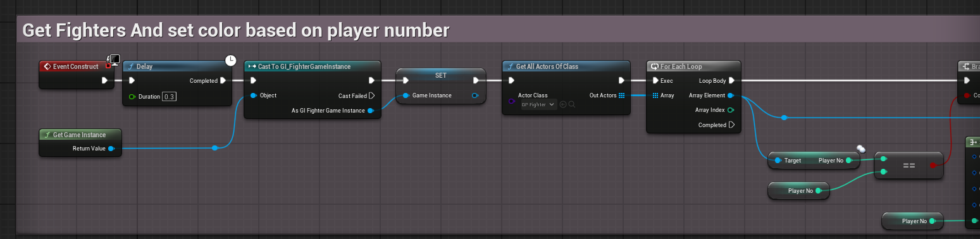Click the Cast node's top exec output pin
The image size is (980, 239).
click(372, 80)
